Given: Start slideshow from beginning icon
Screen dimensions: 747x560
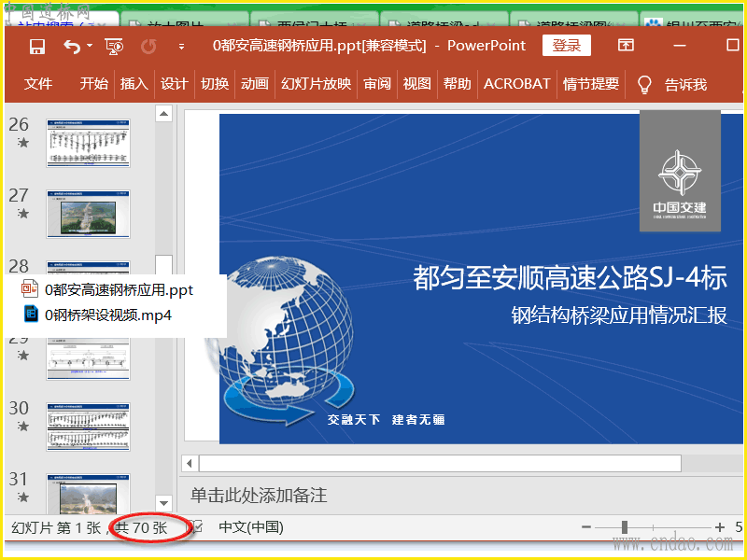Looking at the screenshot, I should (x=114, y=47).
